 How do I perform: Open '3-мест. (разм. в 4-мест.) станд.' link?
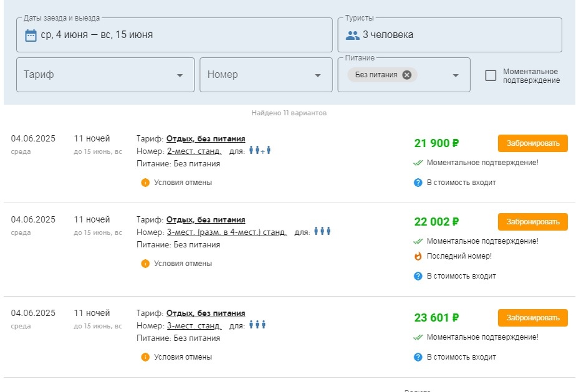[x=227, y=232]
